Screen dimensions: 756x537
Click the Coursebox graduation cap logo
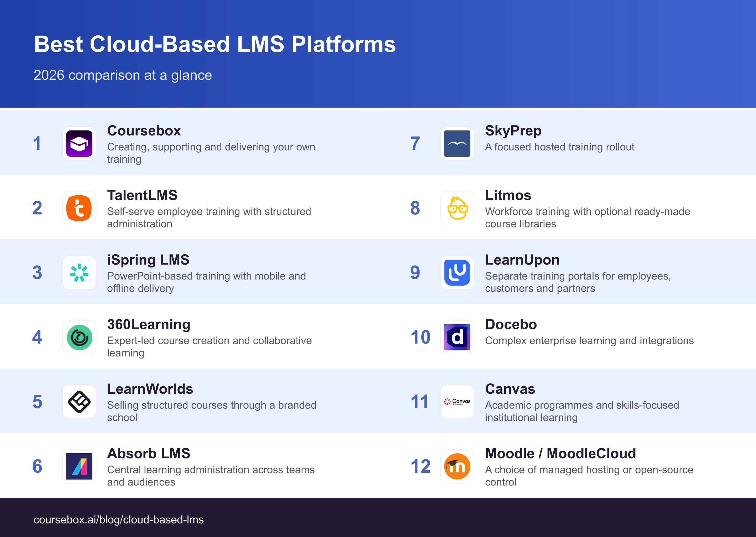pyautogui.click(x=79, y=144)
